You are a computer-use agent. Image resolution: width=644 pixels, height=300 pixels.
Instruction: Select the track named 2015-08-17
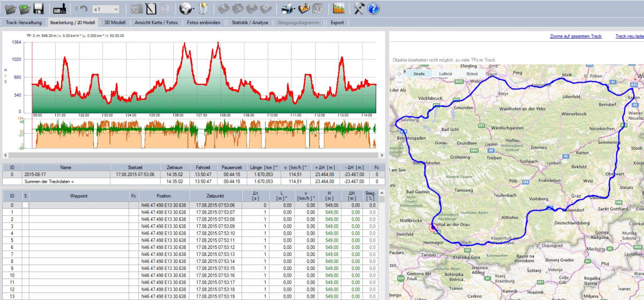[65, 174]
